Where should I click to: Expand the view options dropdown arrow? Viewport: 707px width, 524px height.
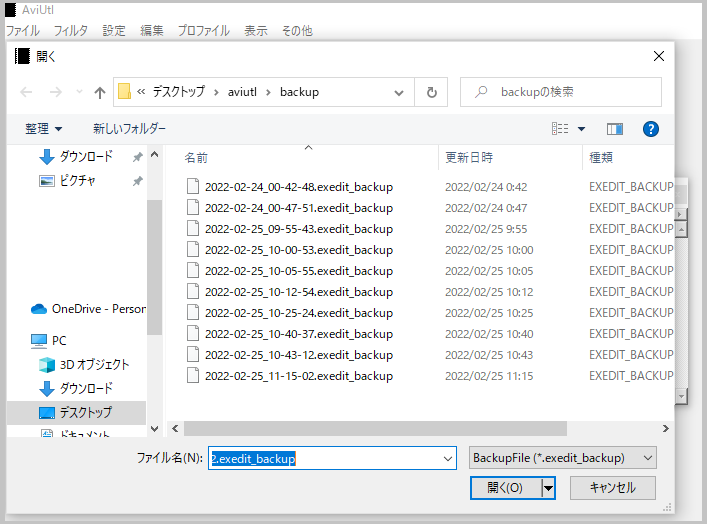(x=582, y=129)
